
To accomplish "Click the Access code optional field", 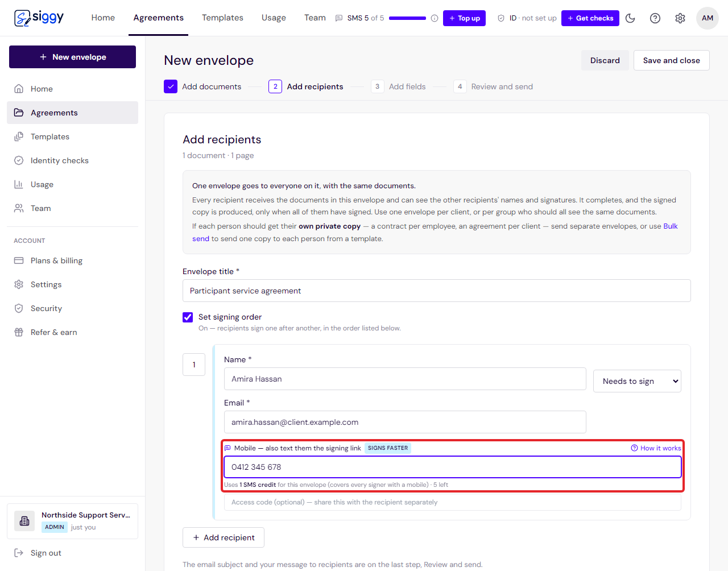I will click(x=453, y=502).
